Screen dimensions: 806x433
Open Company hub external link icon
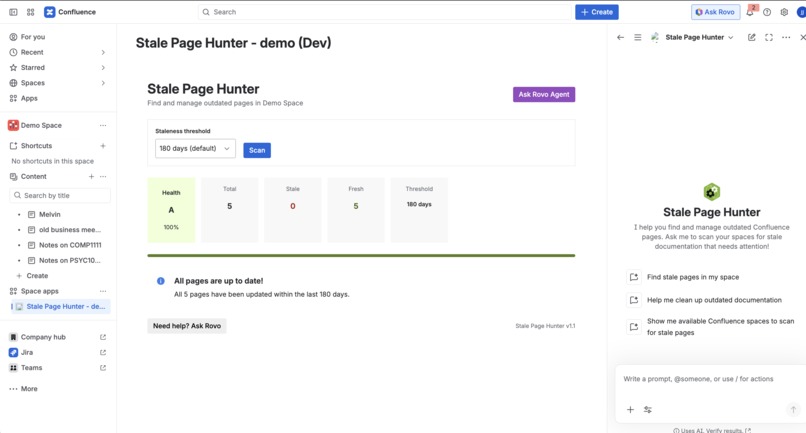103,337
